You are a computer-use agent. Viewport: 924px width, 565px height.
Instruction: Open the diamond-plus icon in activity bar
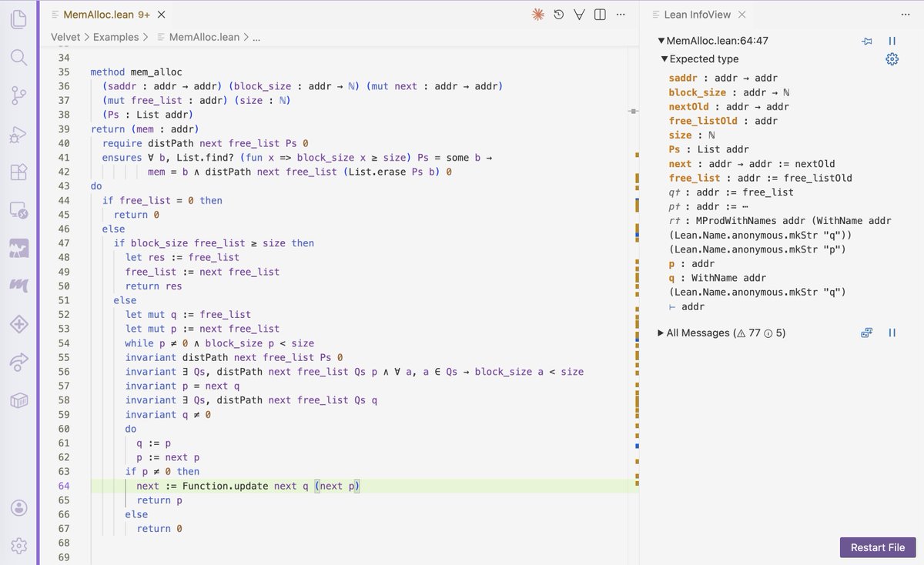(x=18, y=324)
